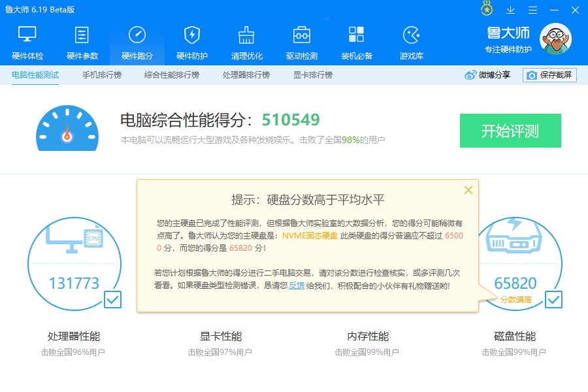Open 硬件防护 hardware protection shield
Viewport: 588px width, 392px height.
click(192, 42)
